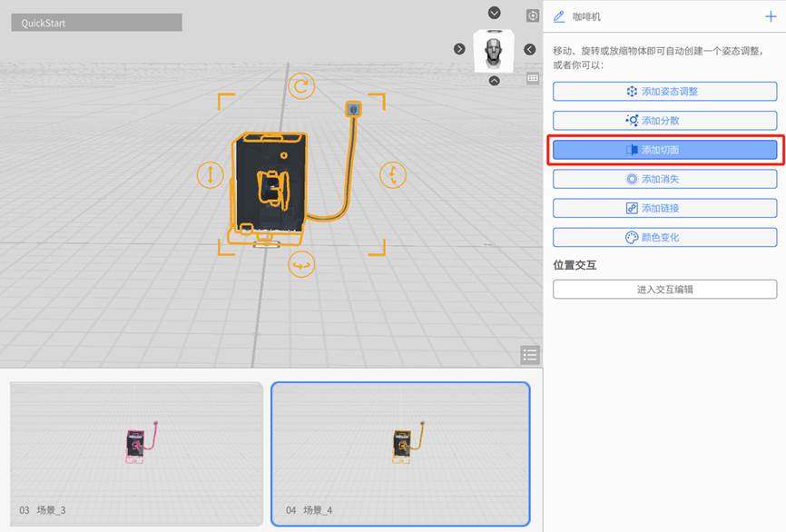Viewport: 786px width, 532px height.
Task: Click the 咖啡机 object name text
Action: tap(586, 17)
